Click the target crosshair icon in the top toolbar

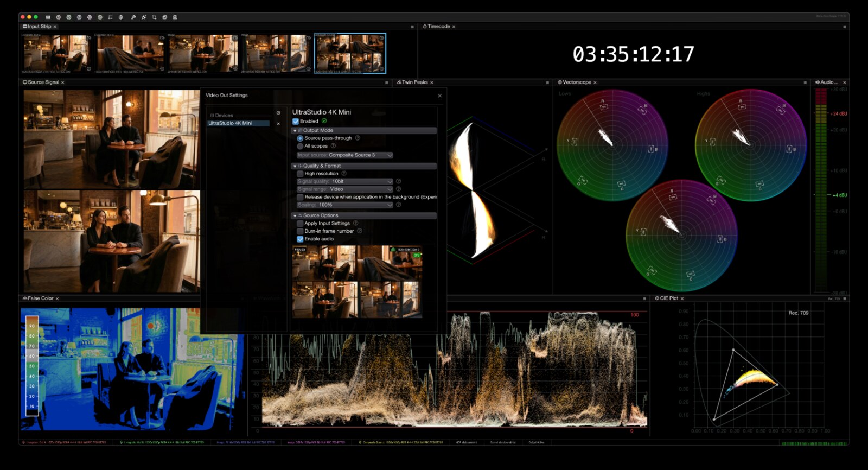tap(120, 17)
